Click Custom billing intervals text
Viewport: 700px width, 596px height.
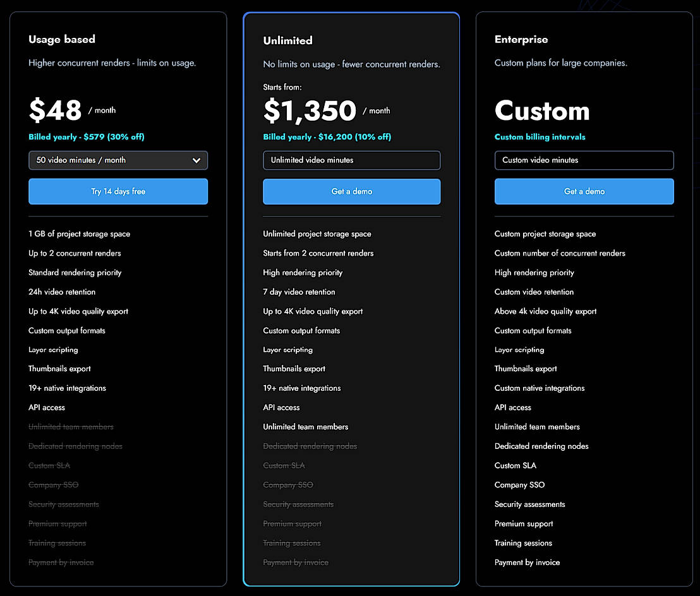coord(540,137)
